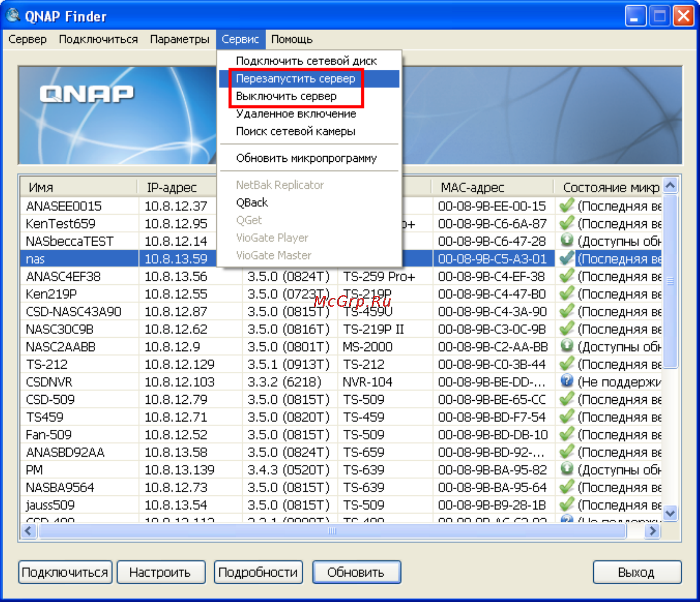Click the update-available icon for NASC2AABB
This screenshot has height=602, width=700.
tap(567, 346)
